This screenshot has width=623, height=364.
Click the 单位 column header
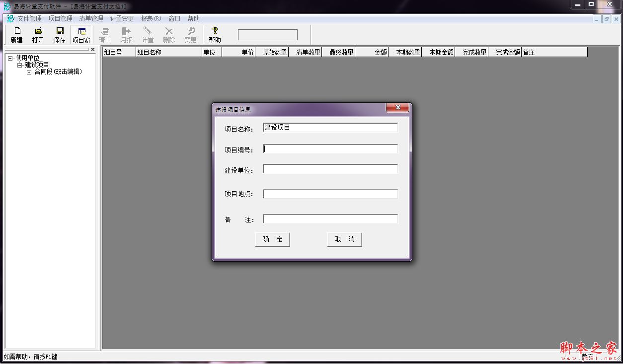pyautogui.click(x=212, y=52)
